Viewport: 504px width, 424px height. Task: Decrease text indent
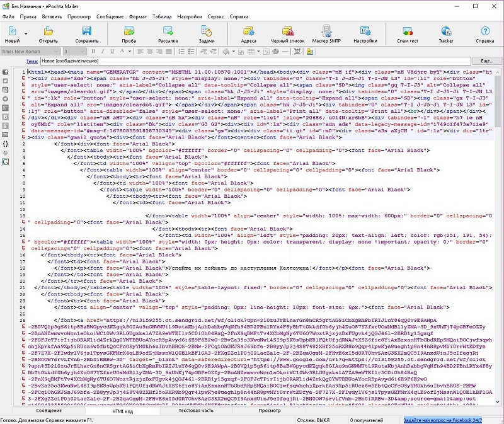[203, 52]
